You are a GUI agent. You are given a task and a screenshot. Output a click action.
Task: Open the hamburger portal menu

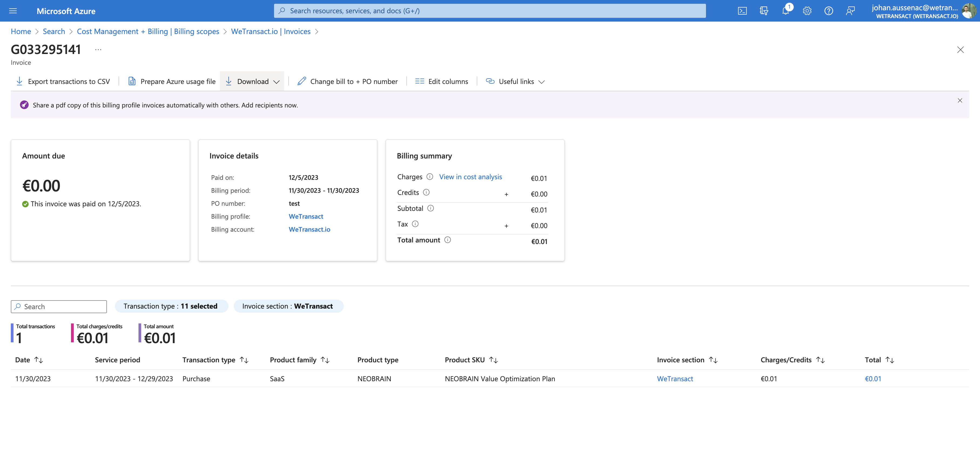(x=13, y=11)
